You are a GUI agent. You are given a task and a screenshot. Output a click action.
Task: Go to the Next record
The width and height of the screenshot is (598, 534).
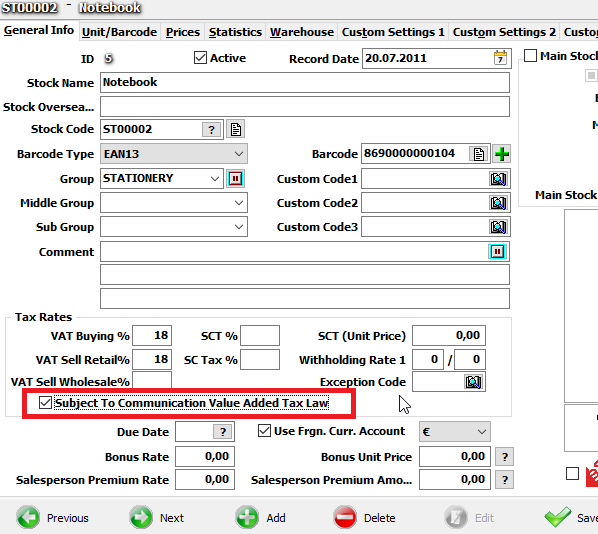pos(157,518)
